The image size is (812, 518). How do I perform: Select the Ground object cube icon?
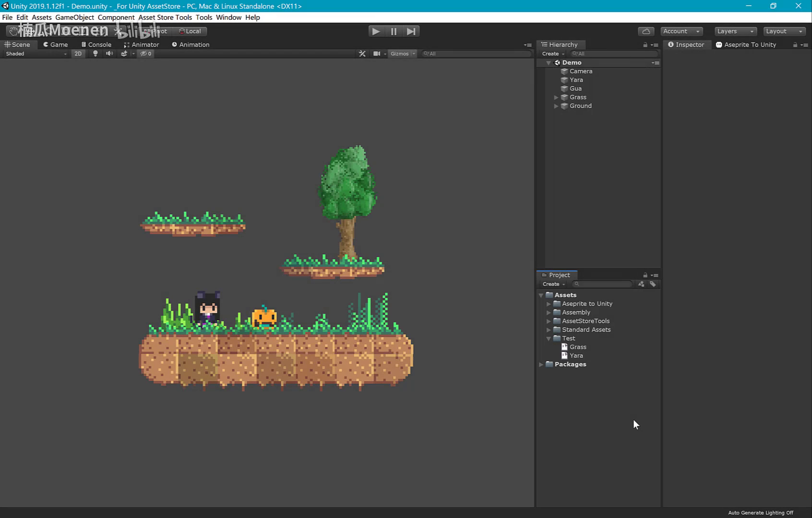564,106
